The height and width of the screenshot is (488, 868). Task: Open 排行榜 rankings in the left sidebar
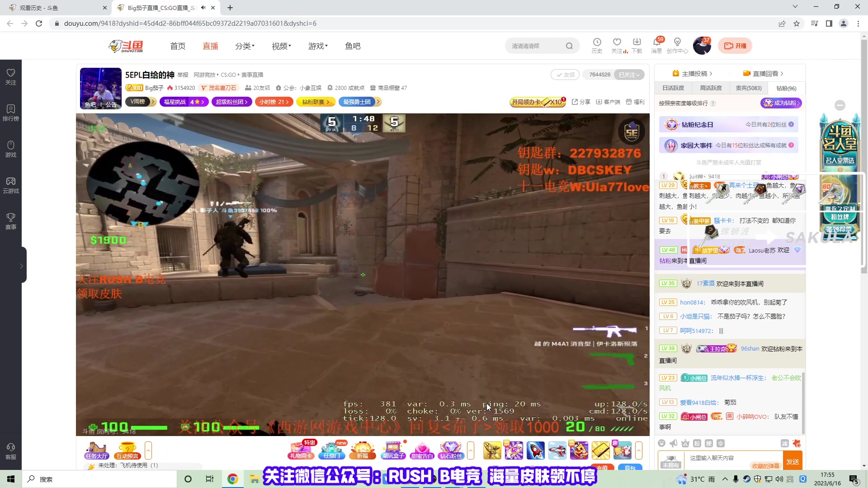point(11,113)
